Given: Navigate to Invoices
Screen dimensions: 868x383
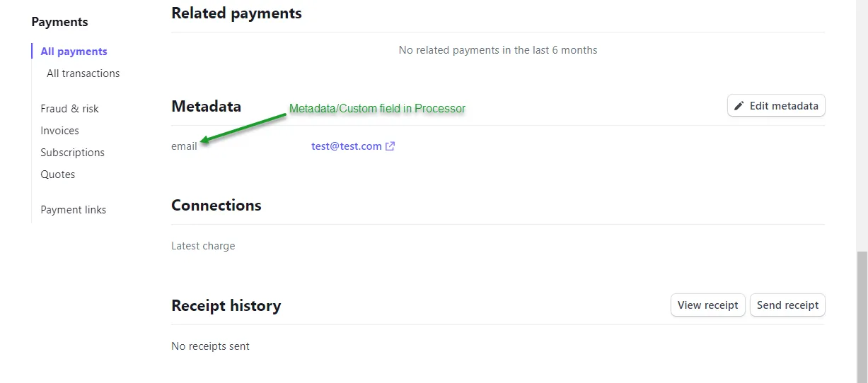Looking at the screenshot, I should [59, 131].
